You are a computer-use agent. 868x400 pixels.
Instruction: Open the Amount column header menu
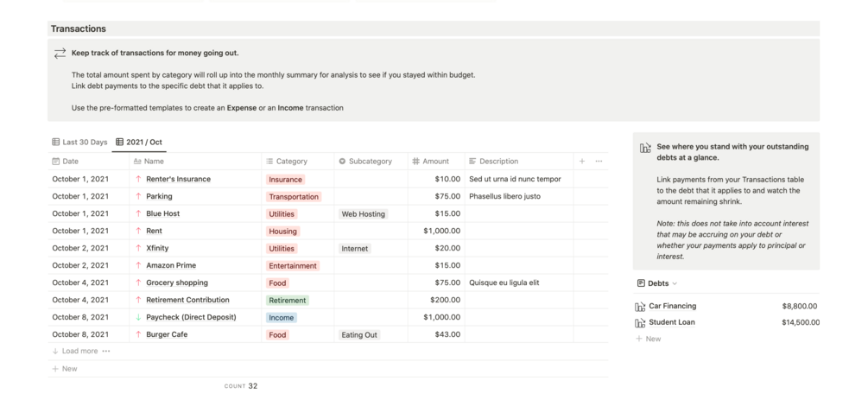[x=435, y=162]
